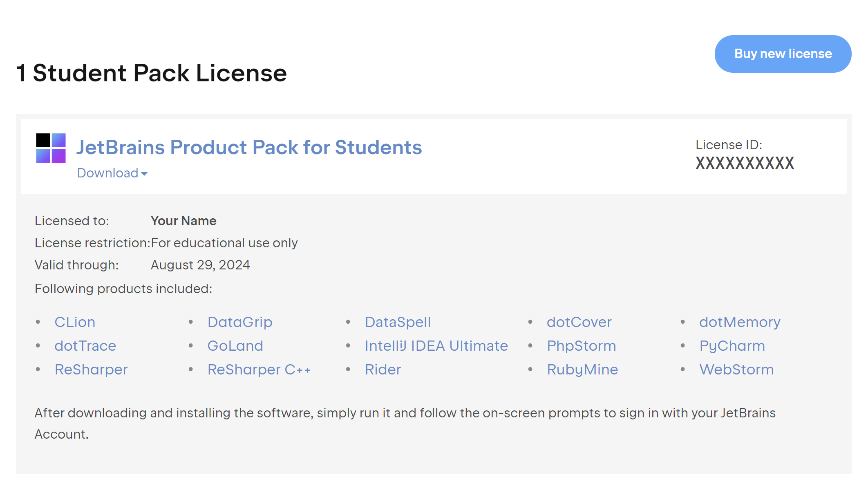Open the dotTrace product link
The width and height of the screenshot is (868, 493).
click(x=85, y=346)
